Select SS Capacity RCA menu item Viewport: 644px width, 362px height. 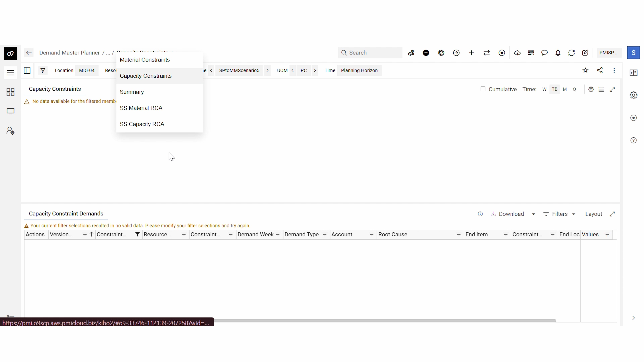click(x=159, y=124)
